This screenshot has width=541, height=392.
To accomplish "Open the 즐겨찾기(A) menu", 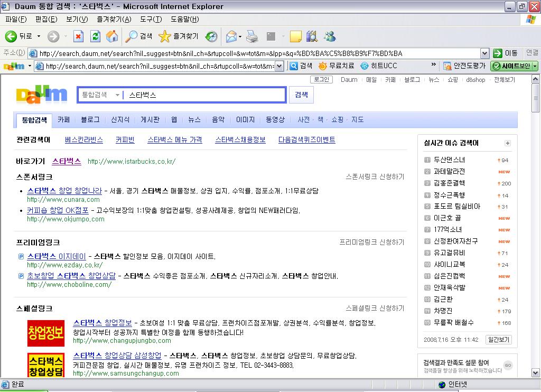I will pyautogui.click(x=114, y=20).
